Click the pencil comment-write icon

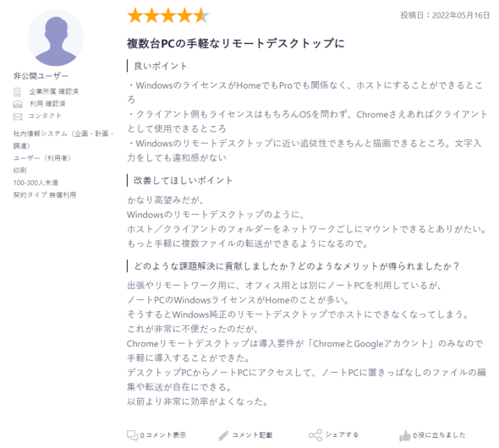coord(223,435)
